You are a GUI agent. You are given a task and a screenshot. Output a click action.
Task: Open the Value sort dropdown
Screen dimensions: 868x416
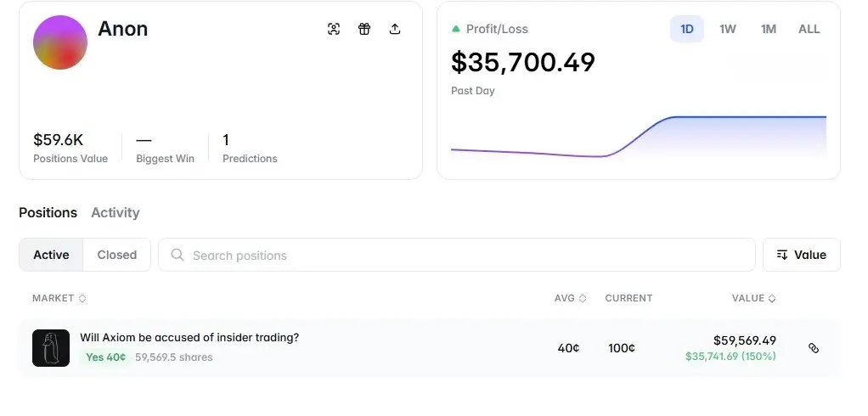tap(802, 255)
